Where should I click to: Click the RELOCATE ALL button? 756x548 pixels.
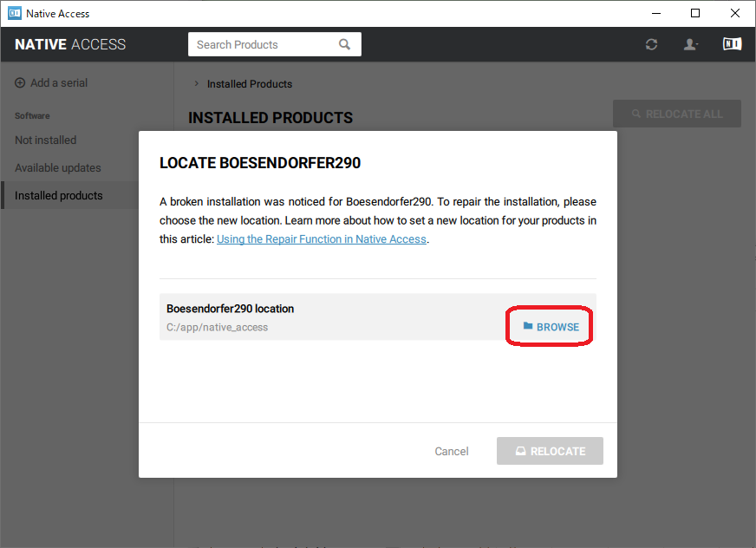677,114
